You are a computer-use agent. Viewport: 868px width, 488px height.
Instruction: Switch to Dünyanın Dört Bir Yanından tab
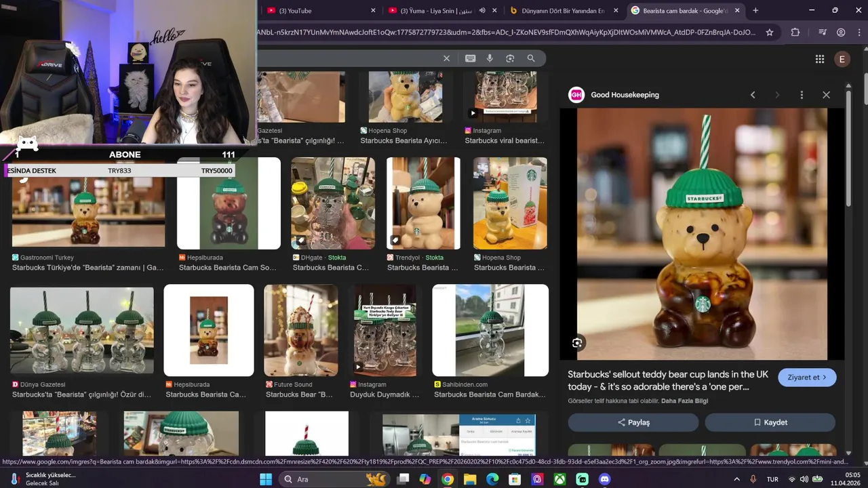click(563, 11)
